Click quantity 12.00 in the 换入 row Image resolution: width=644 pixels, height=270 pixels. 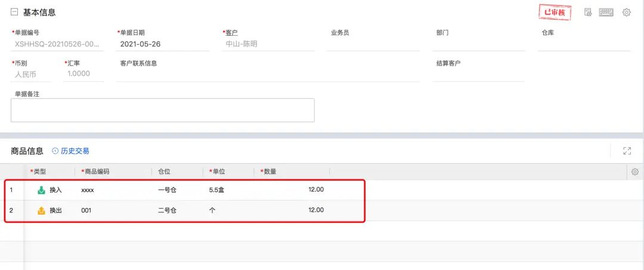(316, 190)
